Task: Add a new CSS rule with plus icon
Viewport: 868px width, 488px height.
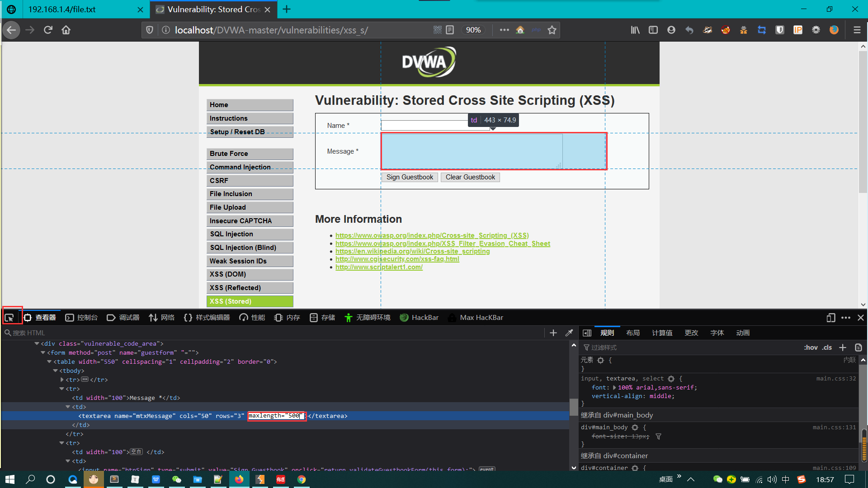Action: point(843,347)
